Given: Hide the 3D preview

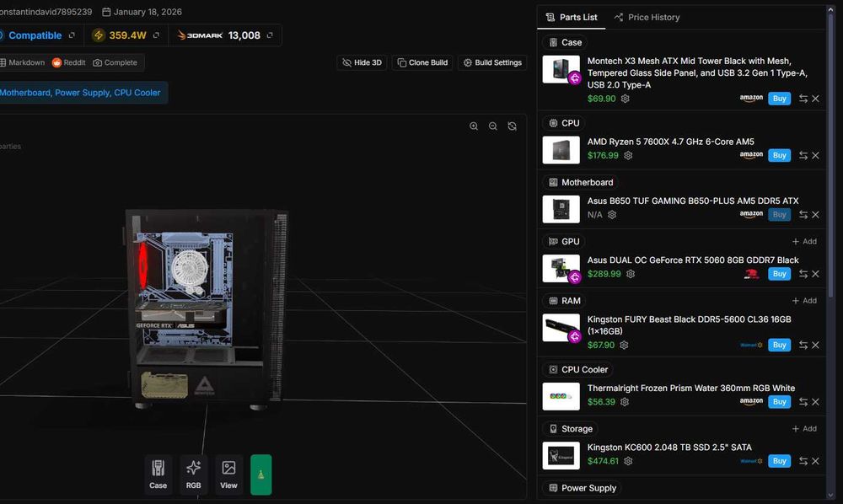Looking at the screenshot, I should 362,63.
